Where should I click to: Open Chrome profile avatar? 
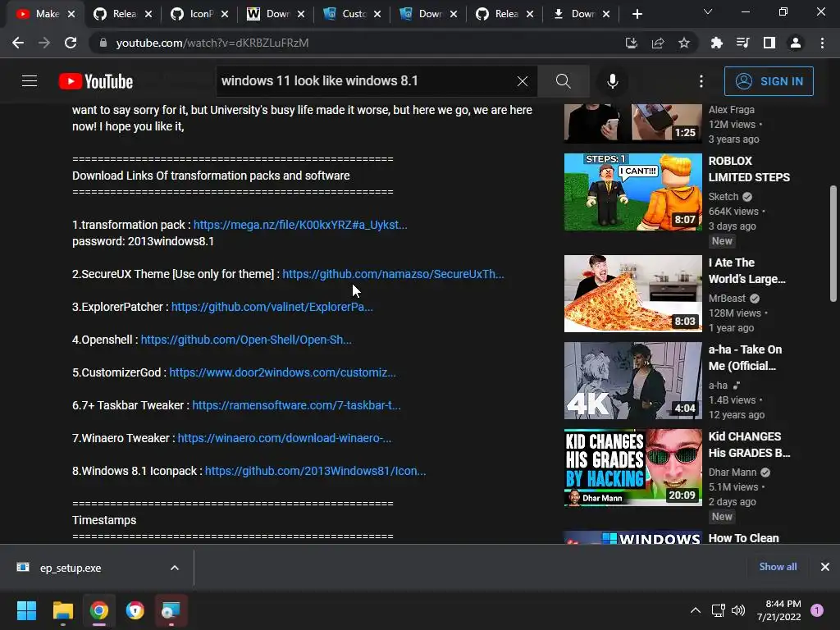tap(796, 43)
